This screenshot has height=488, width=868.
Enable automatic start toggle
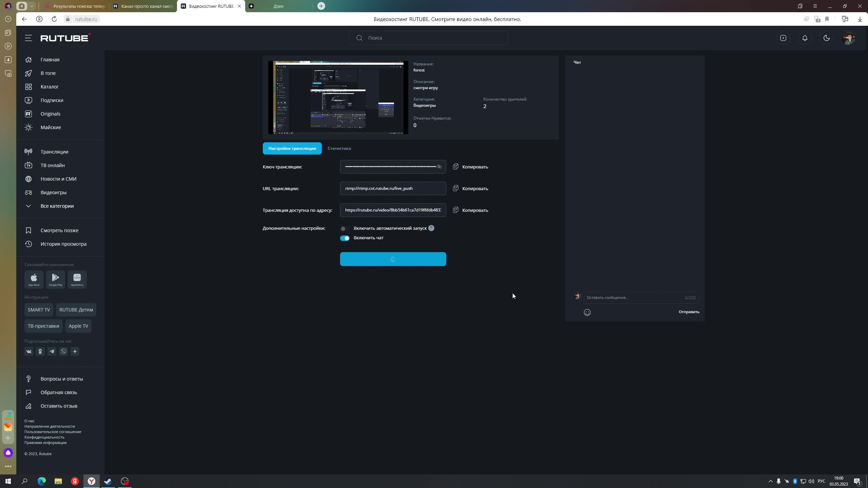tap(344, 228)
